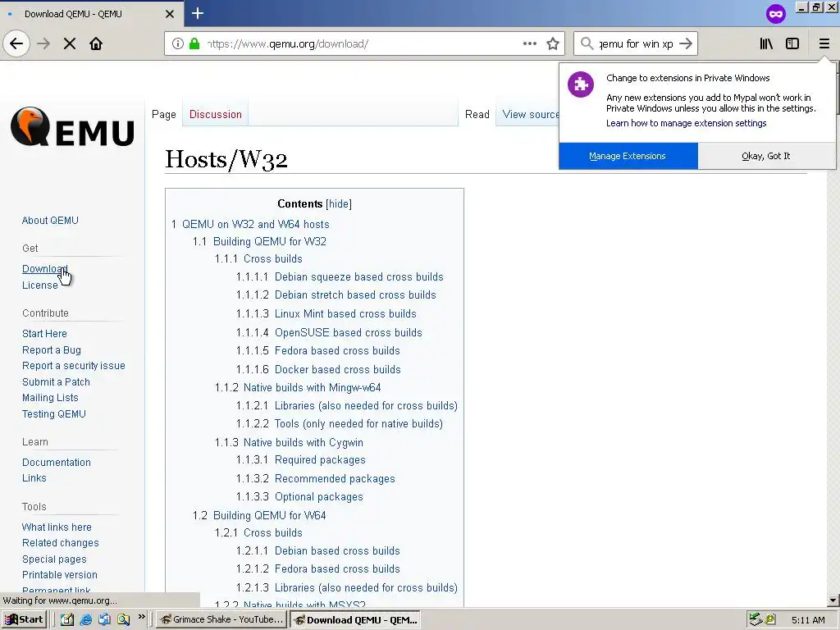Image resolution: width=840 pixels, height=630 pixels.
Task: Click the private browsing mask icon
Action: pos(776,13)
